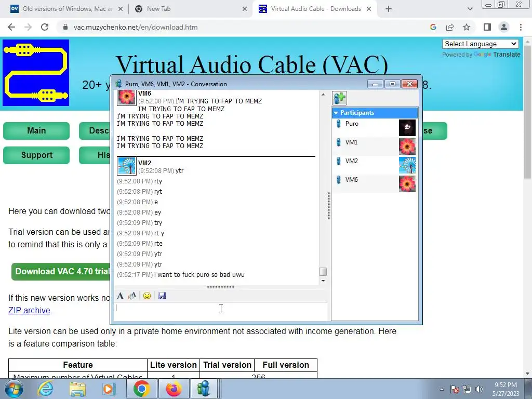
Task: Toggle the Chrome side panel icon
Action: [x=487, y=27]
